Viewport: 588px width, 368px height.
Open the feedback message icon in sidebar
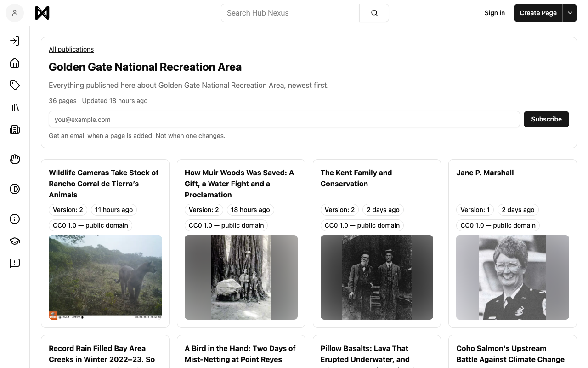click(15, 263)
